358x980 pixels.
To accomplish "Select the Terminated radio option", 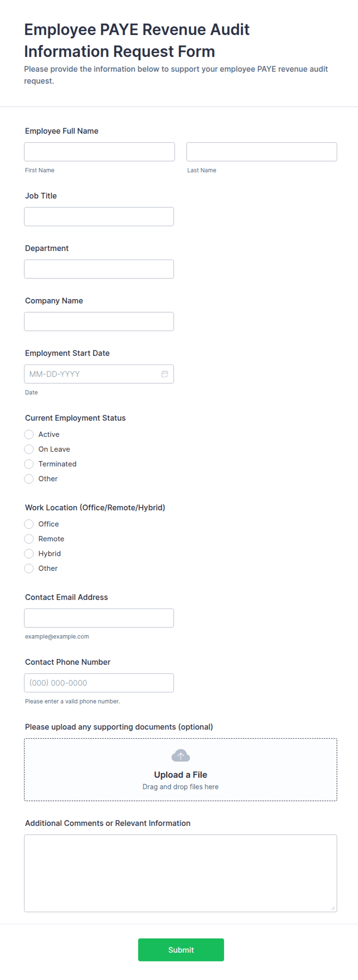I will (29, 464).
